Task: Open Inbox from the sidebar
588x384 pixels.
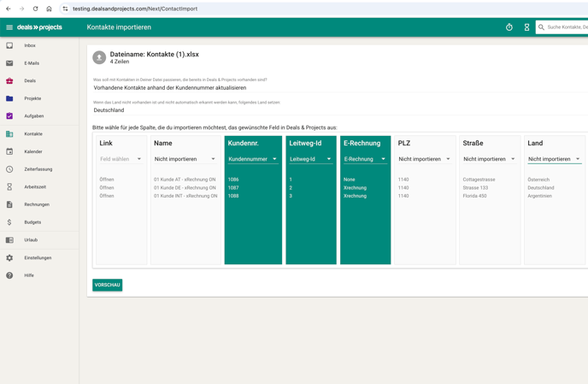Action: [x=30, y=45]
